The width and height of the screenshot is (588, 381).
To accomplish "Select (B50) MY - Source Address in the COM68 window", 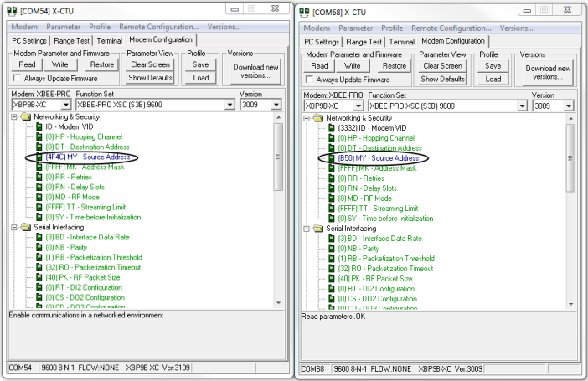I will pos(378,158).
